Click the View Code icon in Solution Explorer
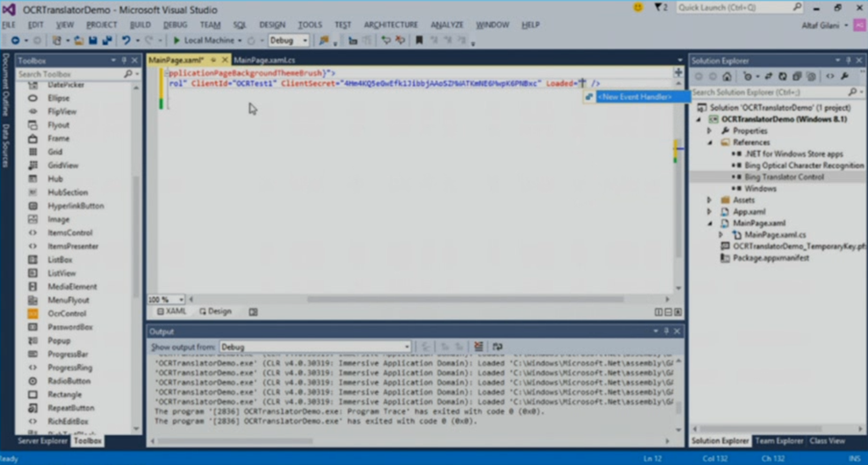The height and width of the screenshot is (465, 868). (x=830, y=76)
